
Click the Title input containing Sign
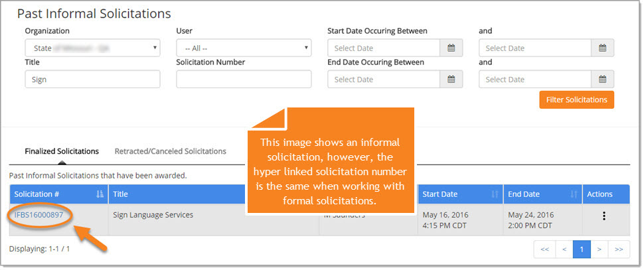(92, 79)
